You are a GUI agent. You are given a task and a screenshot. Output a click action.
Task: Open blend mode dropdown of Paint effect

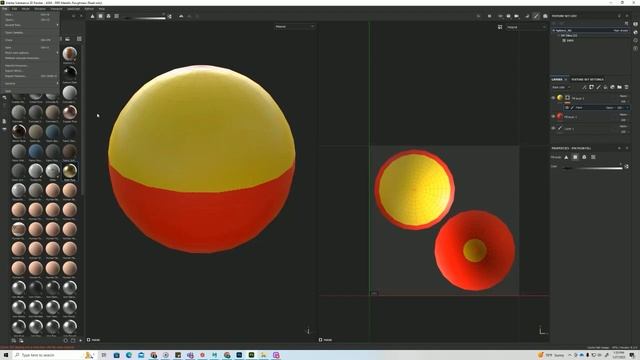pyautogui.click(x=611, y=108)
